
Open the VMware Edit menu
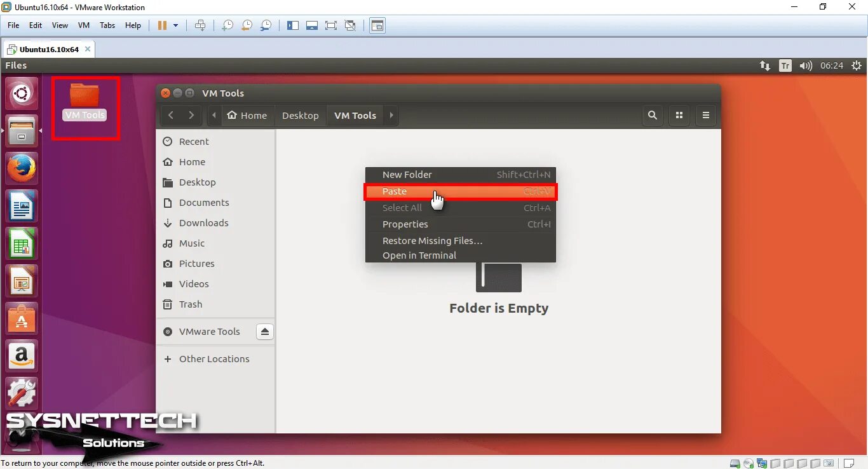point(36,25)
